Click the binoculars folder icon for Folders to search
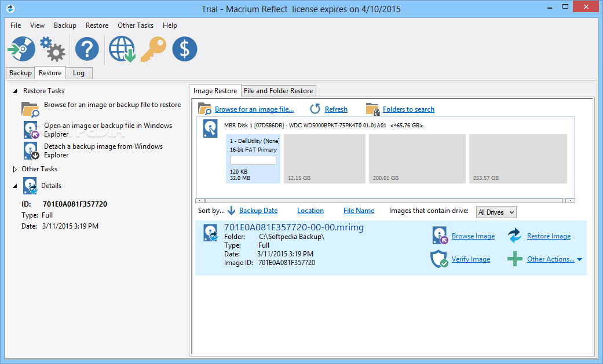Viewport: 603px width, 364px height. click(x=372, y=109)
